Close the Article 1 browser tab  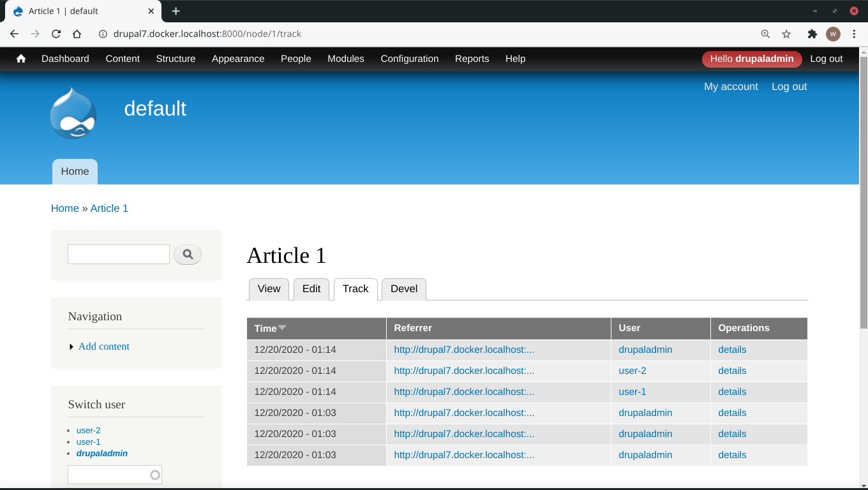point(151,11)
